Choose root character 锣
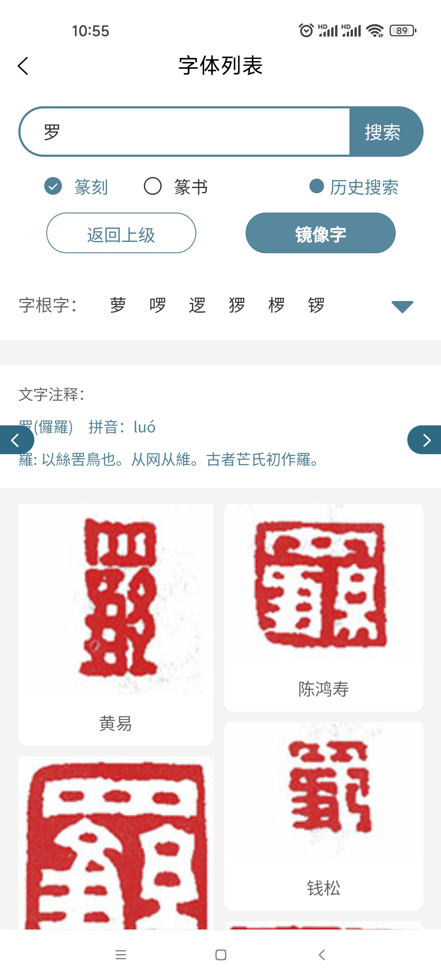The height and width of the screenshot is (980, 441). 316,305
